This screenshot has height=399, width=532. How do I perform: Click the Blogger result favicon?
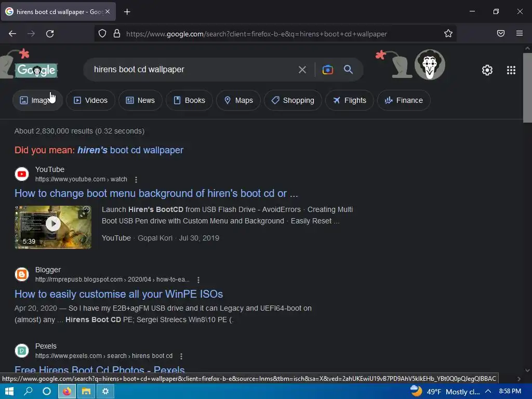(22, 274)
